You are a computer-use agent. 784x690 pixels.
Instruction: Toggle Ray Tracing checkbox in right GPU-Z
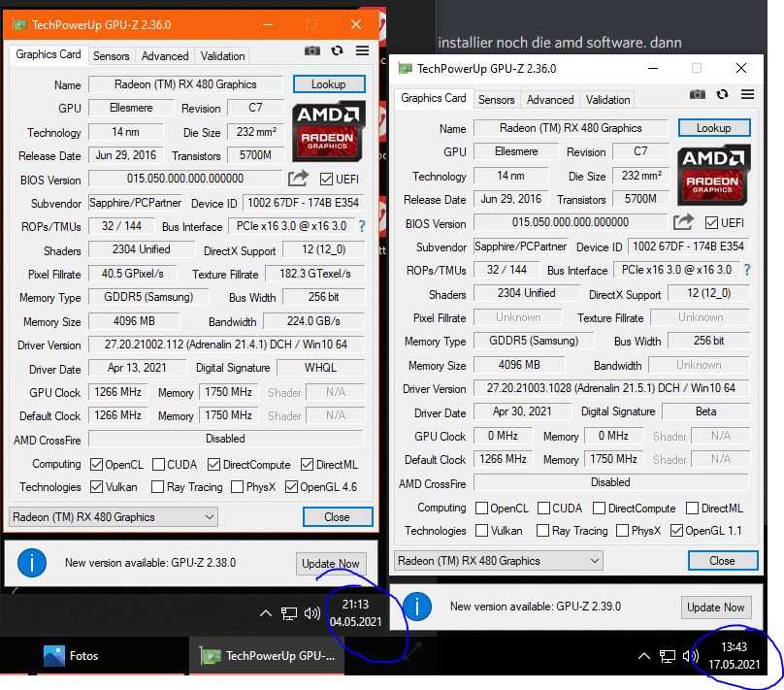point(542,530)
